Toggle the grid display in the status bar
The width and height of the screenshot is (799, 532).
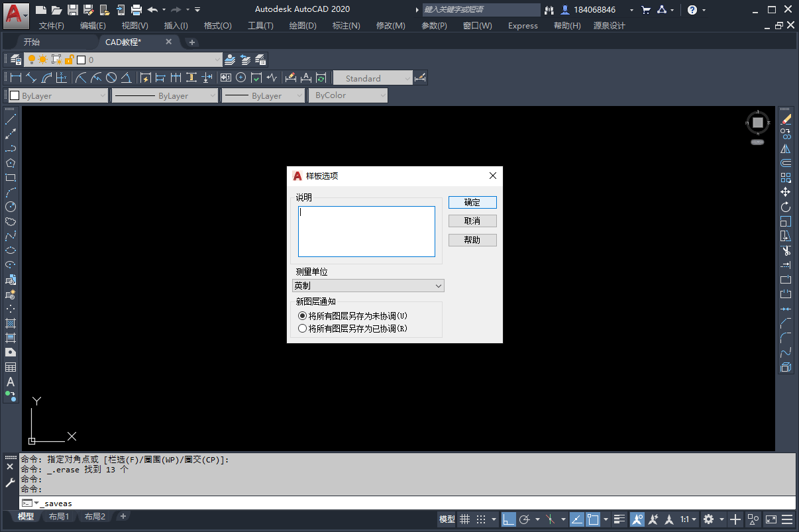(x=465, y=519)
